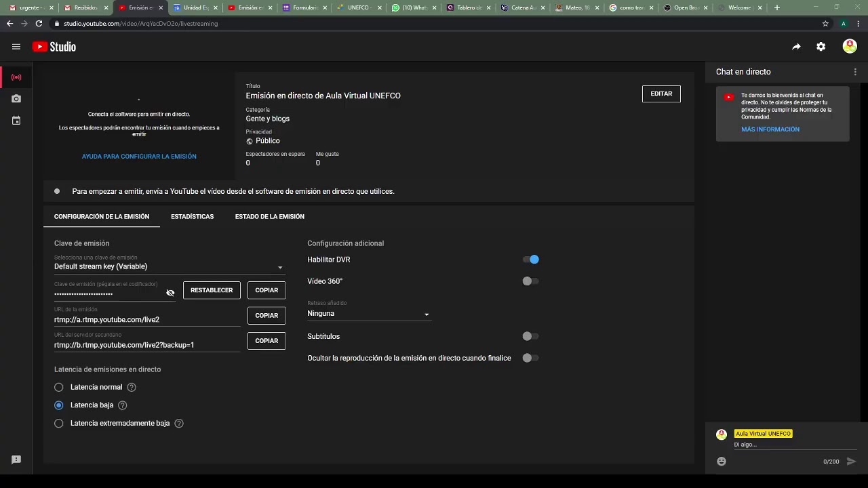Select Latencia baja radio button
Screen dimensions: 868x488
tap(59, 405)
